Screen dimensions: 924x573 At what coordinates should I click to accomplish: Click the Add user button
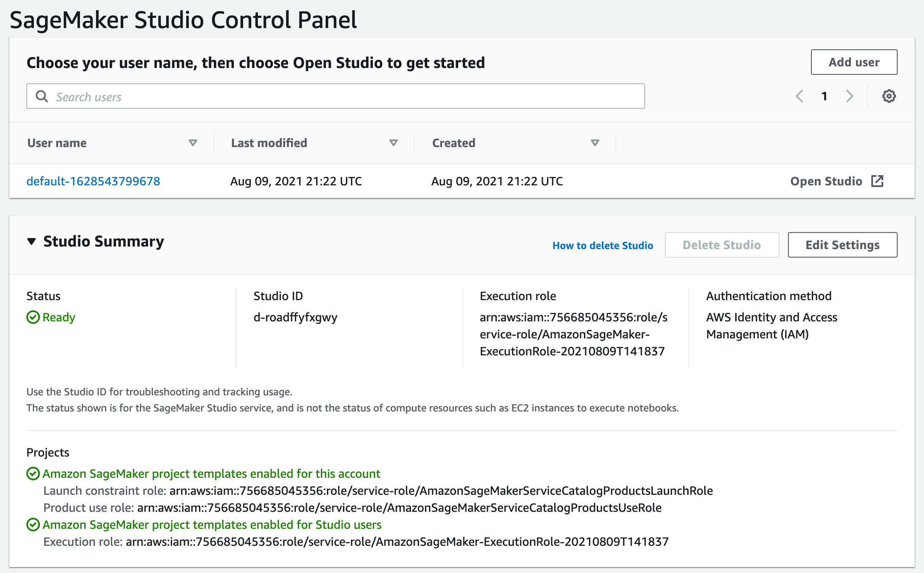click(854, 62)
